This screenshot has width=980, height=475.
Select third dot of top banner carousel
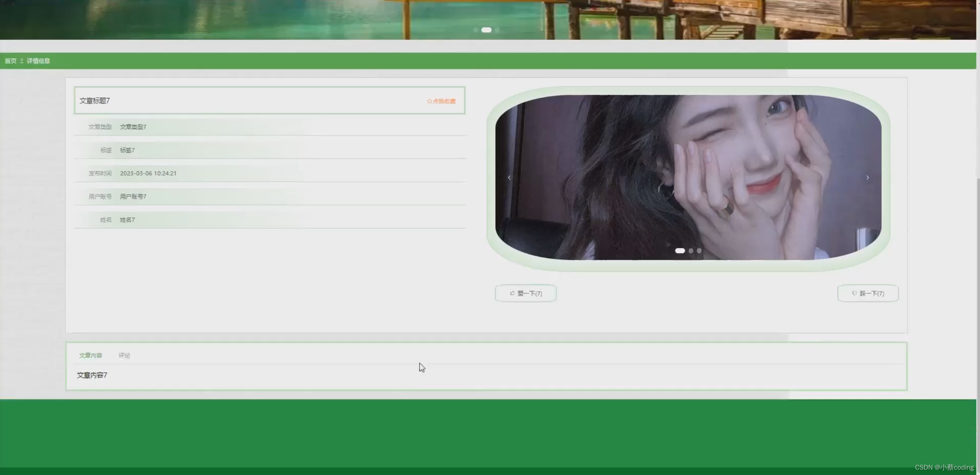coord(497,30)
